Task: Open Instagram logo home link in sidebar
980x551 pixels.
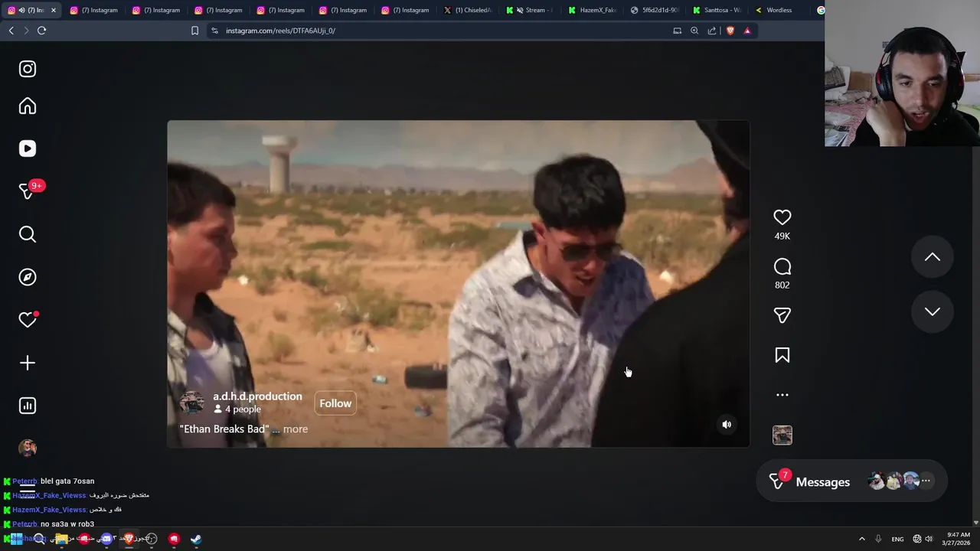Action: (x=28, y=69)
